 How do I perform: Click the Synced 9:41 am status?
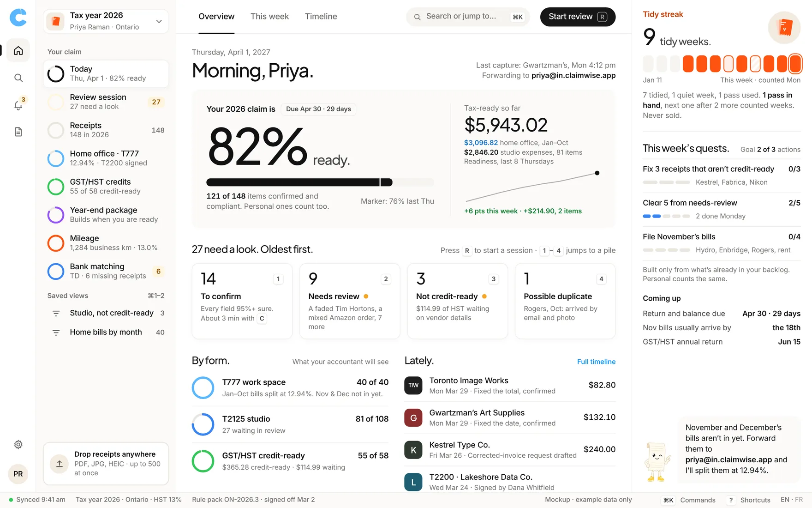tap(37, 500)
